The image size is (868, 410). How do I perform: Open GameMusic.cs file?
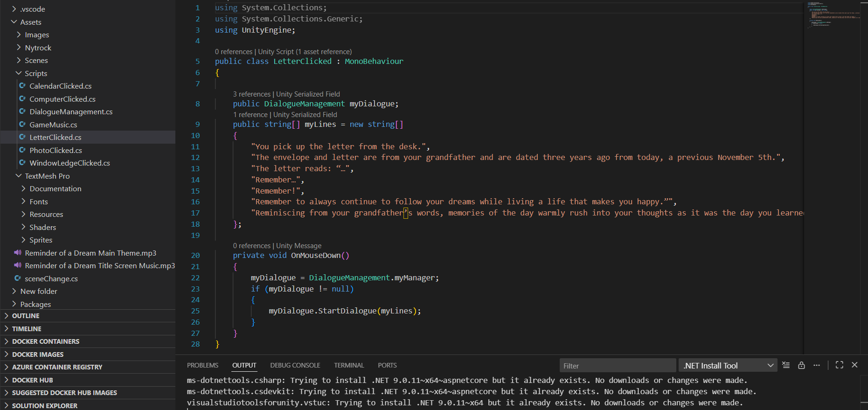coord(53,125)
